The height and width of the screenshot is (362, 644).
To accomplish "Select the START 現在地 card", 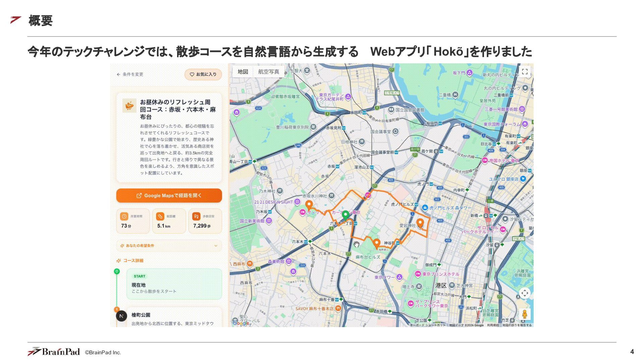I will coord(174,284).
